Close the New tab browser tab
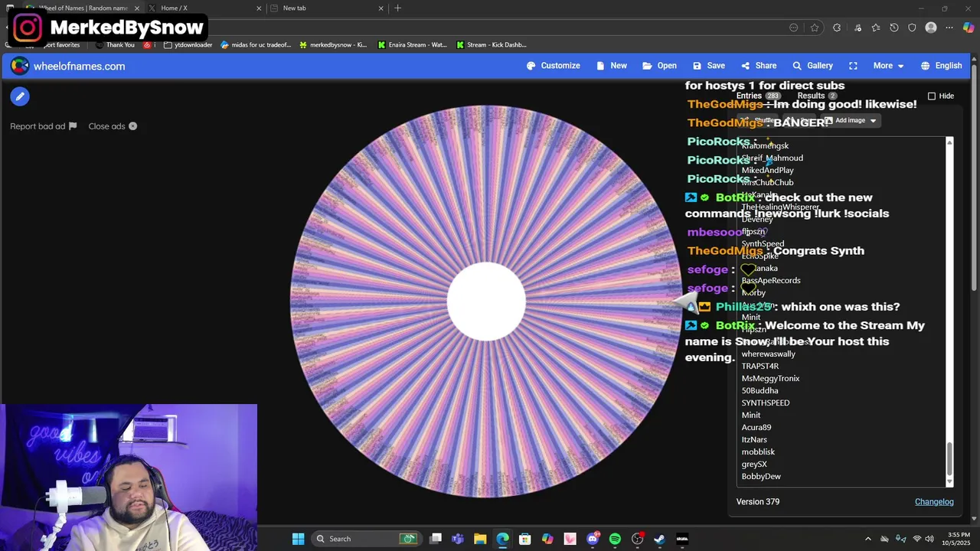This screenshot has height=551, width=980. (x=381, y=8)
